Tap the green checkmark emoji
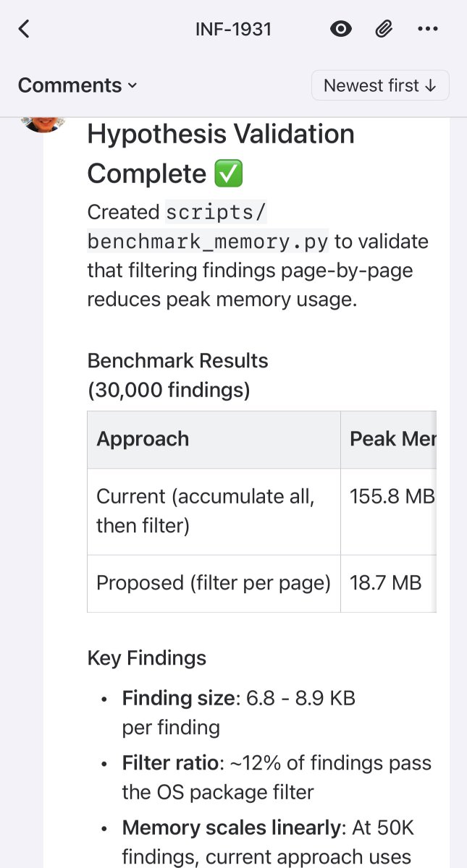 coord(229,174)
